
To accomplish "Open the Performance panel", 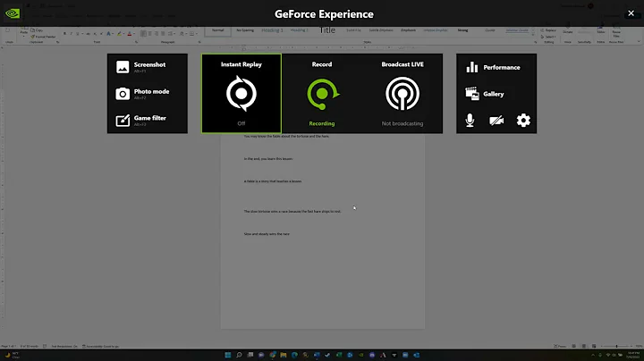I will pos(493,67).
